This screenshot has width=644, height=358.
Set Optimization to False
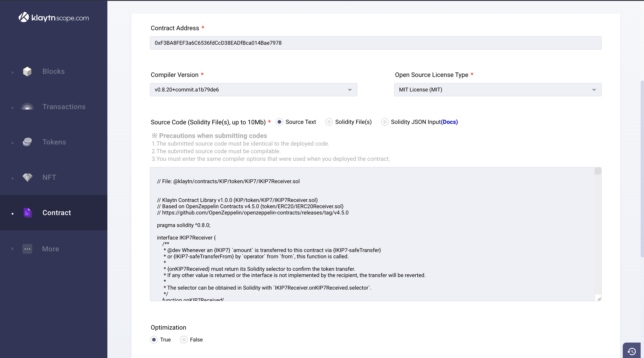(x=184, y=339)
